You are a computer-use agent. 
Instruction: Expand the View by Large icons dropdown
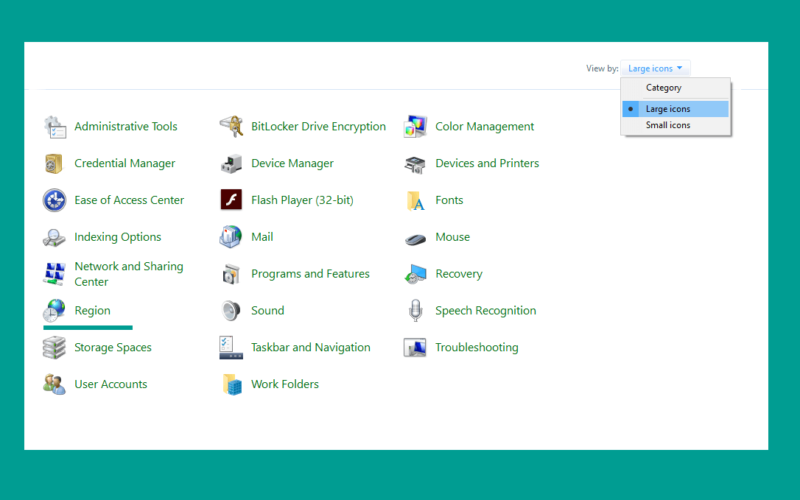[655, 68]
